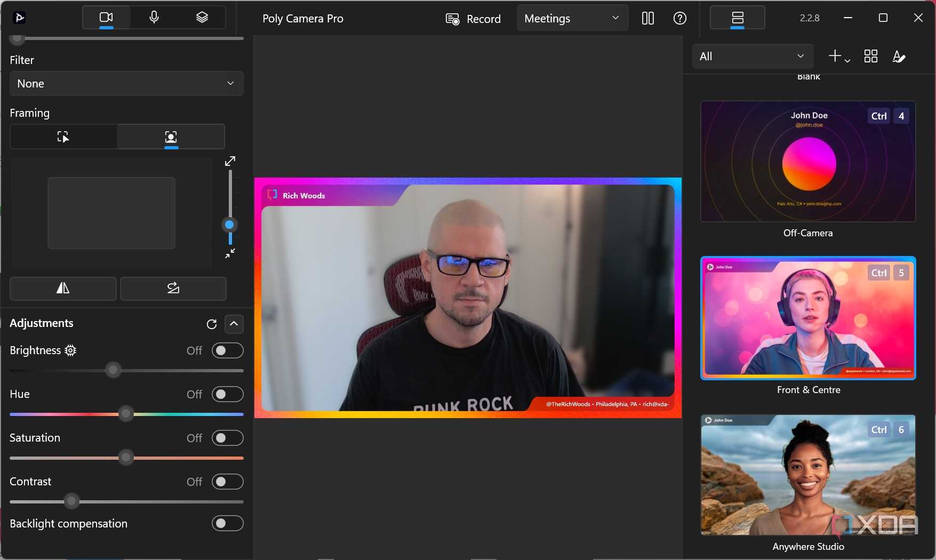Toggle the Saturation switch
936x560 pixels.
click(228, 438)
